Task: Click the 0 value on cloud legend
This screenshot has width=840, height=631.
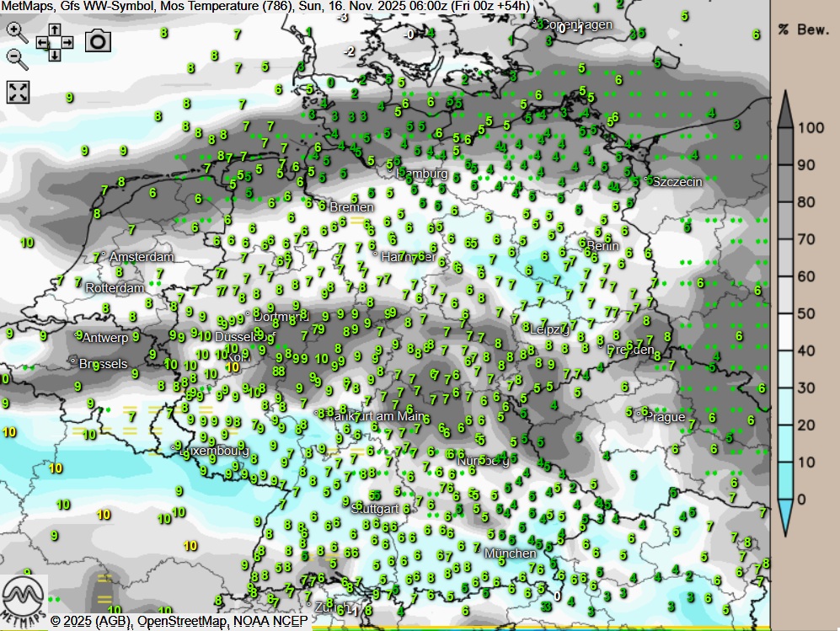Action: click(x=802, y=499)
